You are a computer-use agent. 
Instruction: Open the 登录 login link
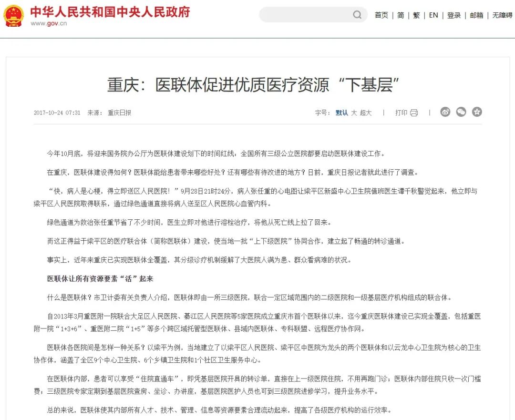tap(454, 15)
